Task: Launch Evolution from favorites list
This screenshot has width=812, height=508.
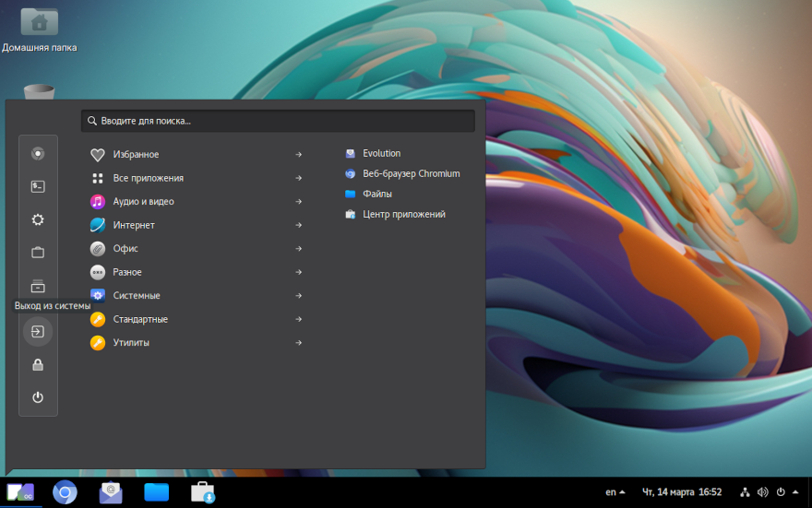Action: 381,154
